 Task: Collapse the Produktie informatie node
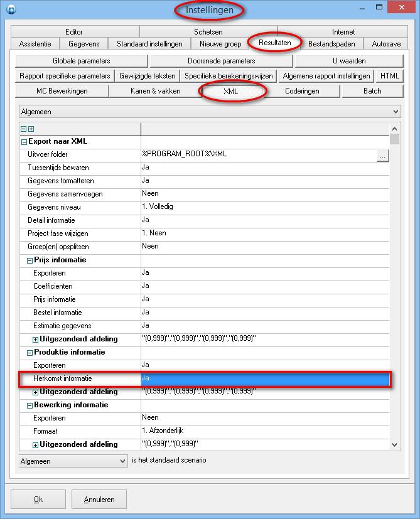click(30, 353)
